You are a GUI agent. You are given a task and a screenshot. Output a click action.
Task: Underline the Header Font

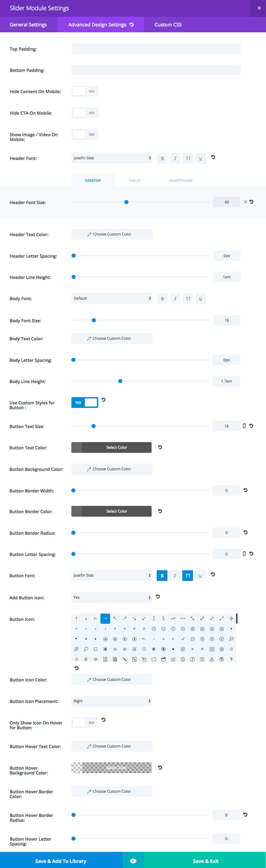point(201,158)
